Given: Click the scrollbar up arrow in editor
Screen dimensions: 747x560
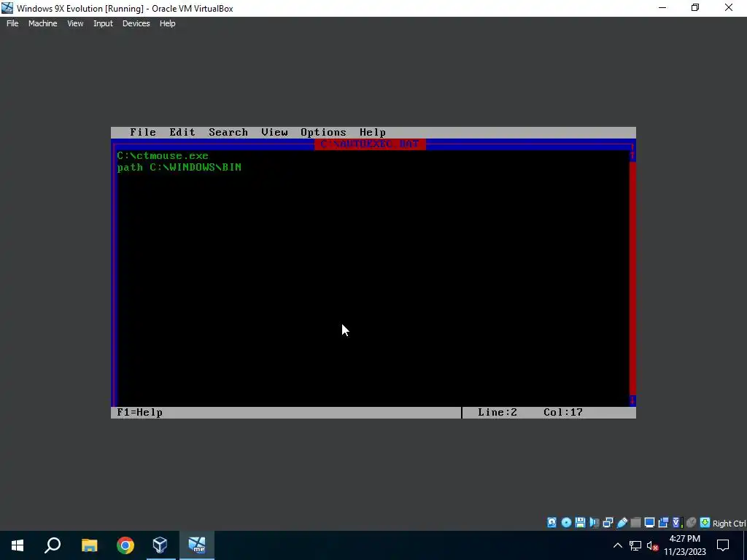Looking at the screenshot, I should 632,156.
